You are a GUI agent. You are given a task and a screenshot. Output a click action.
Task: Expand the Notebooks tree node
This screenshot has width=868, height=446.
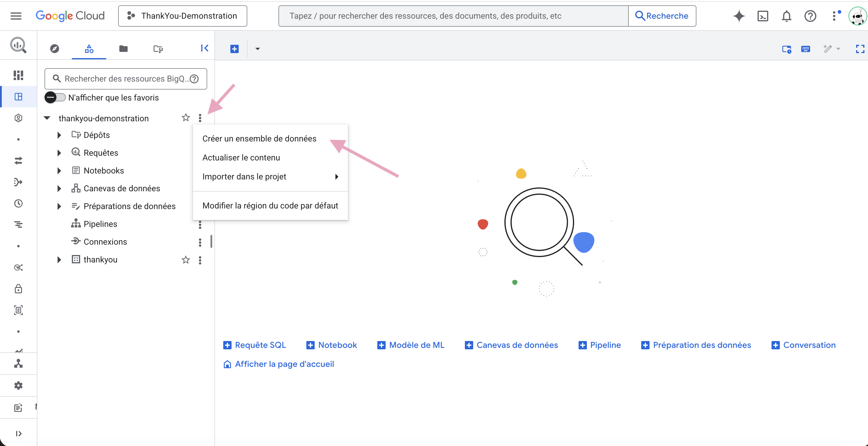(59, 171)
